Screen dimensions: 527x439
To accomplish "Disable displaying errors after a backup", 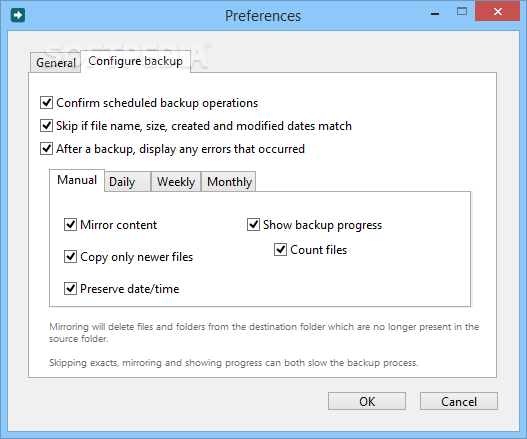I will 46,149.
